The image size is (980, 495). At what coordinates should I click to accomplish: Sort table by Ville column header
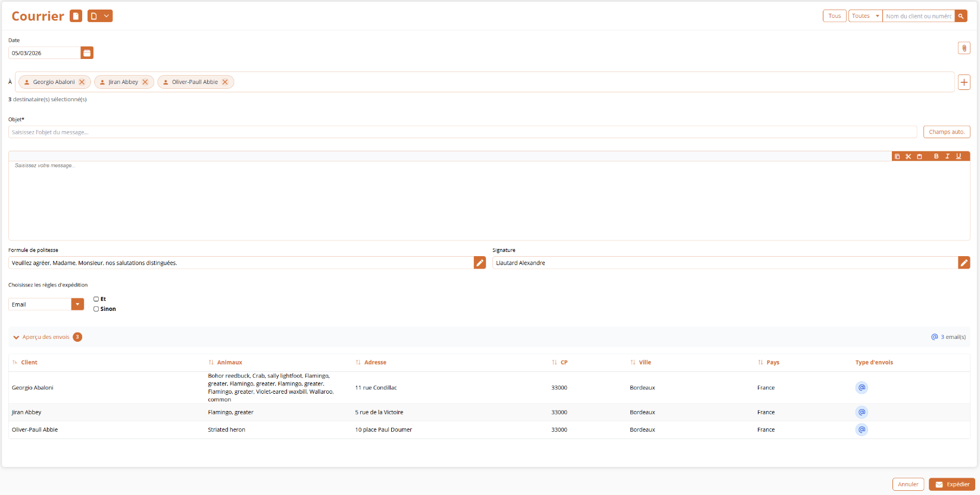click(644, 362)
